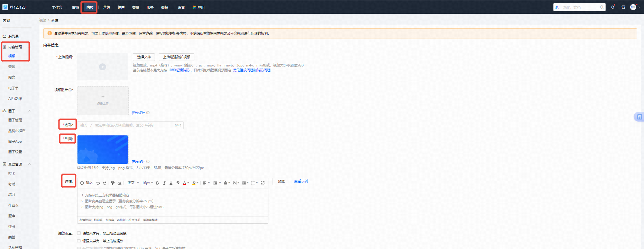The height and width of the screenshot is (249, 644).
Task: Collapse the 互动管理 sidebar group
Action: 29,164
